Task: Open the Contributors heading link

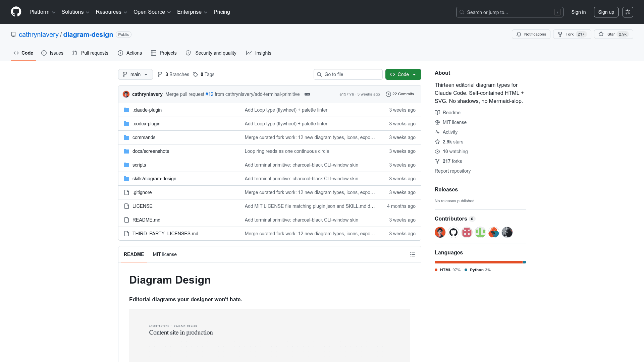Action: point(455,219)
